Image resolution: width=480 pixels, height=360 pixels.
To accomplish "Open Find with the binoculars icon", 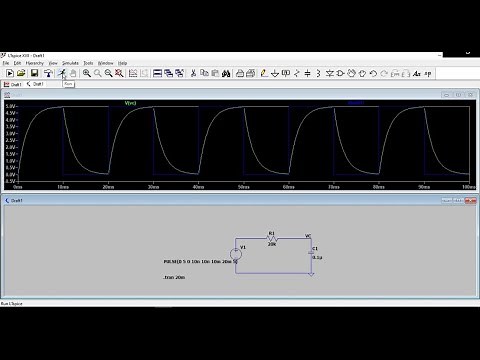I will (226, 73).
